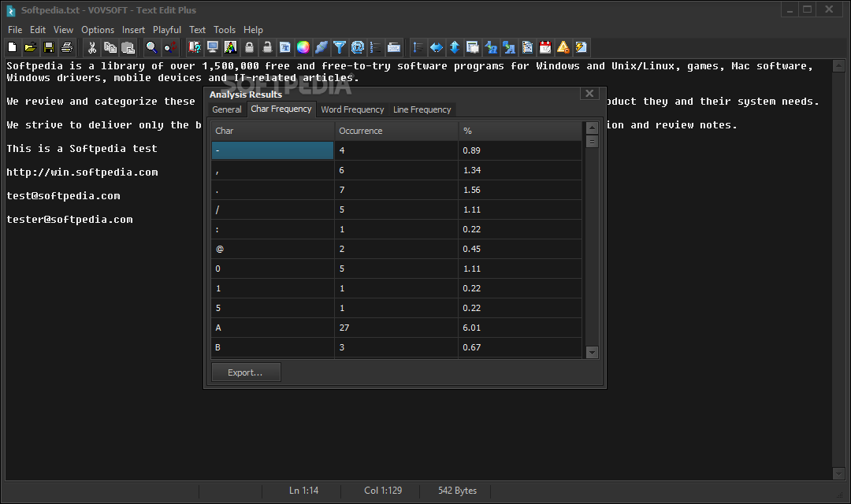
Task: Open the Edit menu
Action: coord(38,30)
